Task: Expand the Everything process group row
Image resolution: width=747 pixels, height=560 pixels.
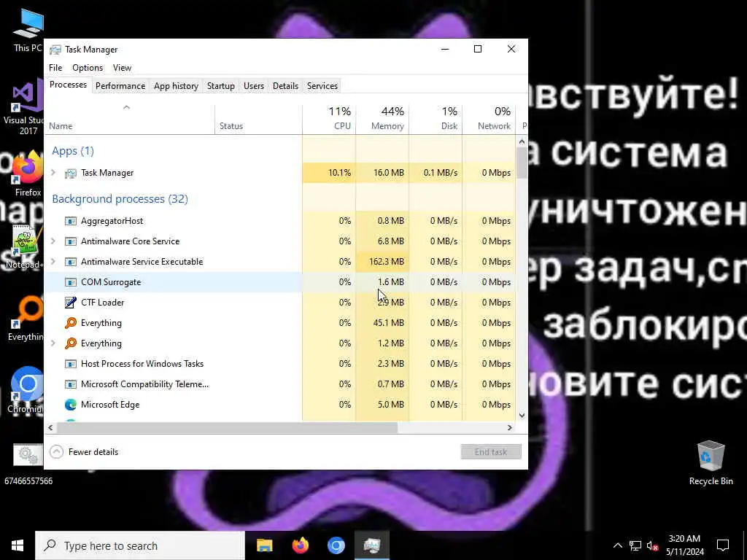Action: pos(53,343)
